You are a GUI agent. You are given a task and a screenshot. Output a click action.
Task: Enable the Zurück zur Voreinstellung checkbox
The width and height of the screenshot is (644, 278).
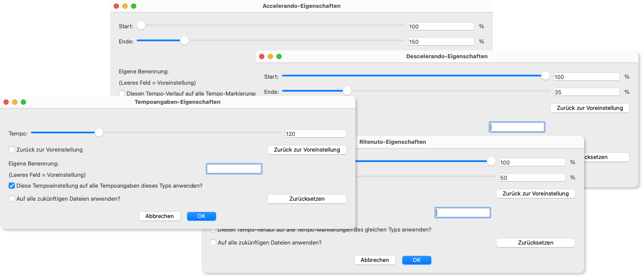click(x=12, y=150)
